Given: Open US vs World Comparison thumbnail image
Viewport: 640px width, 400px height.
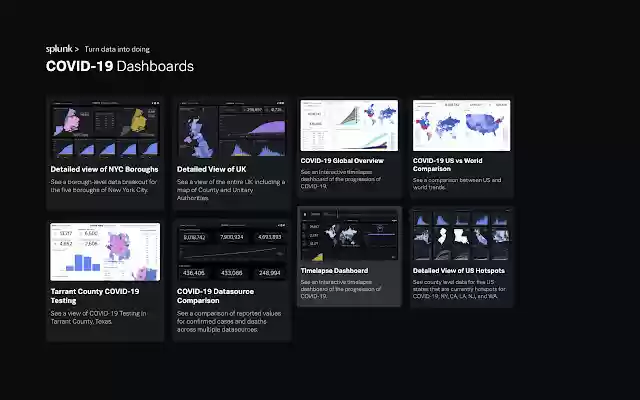Looking at the screenshot, I should (461, 125).
